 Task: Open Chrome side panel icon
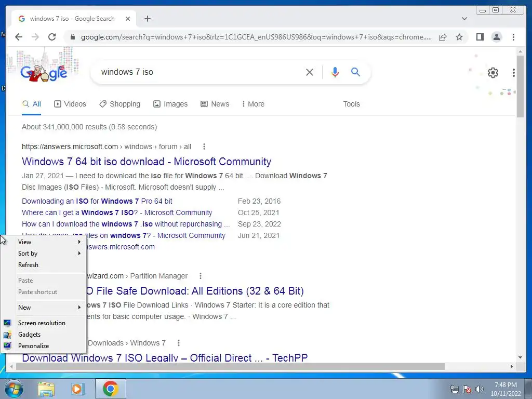pos(480,37)
